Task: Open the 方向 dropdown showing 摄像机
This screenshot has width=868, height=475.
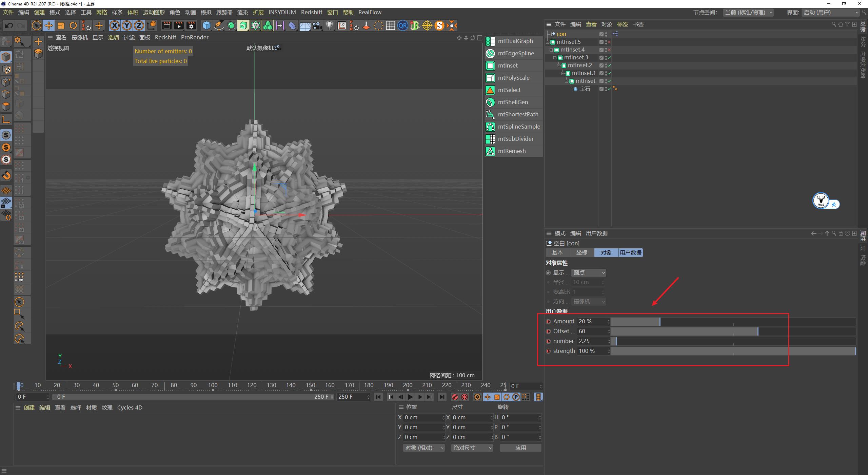Action: [x=588, y=301]
